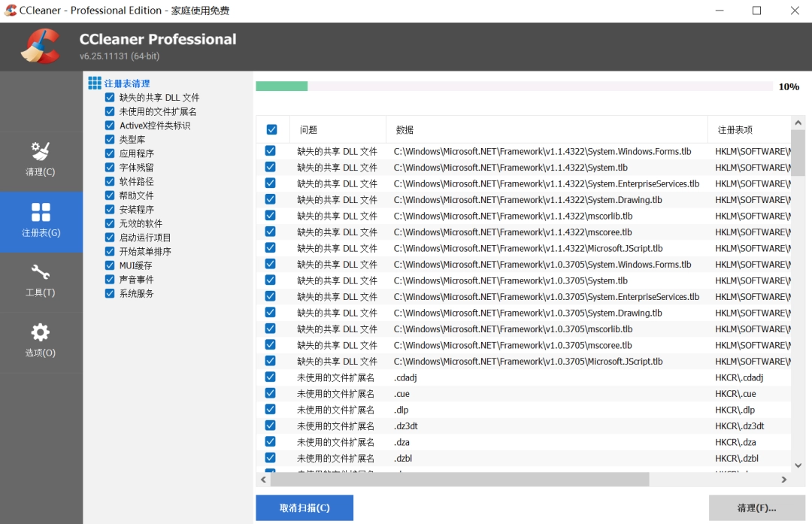Click the CCleaner icon in title bar

(11, 10)
